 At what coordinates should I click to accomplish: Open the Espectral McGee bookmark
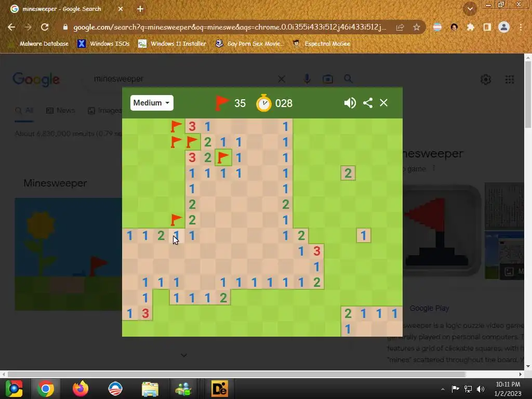pyautogui.click(x=322, y=44)
